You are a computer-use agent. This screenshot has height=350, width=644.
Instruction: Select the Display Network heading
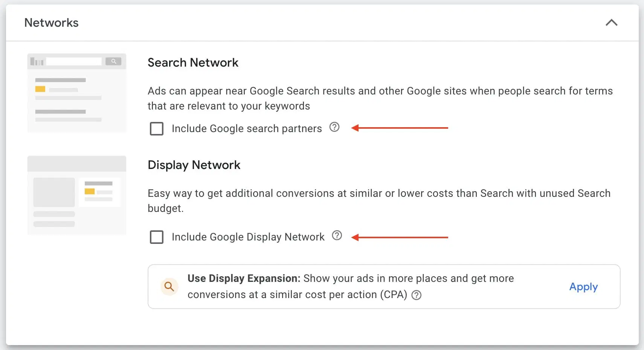coord(194,164)
